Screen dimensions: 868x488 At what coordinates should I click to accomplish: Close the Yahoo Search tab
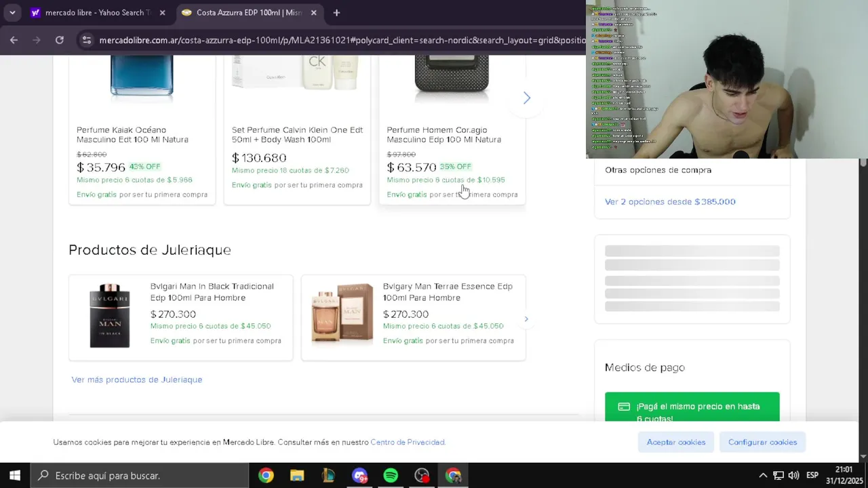[x=162, y=13]
